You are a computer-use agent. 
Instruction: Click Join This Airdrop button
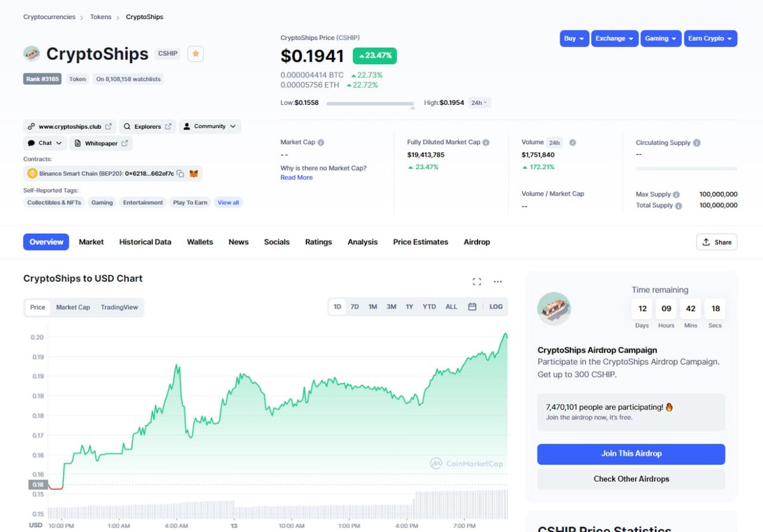(631, 454)
